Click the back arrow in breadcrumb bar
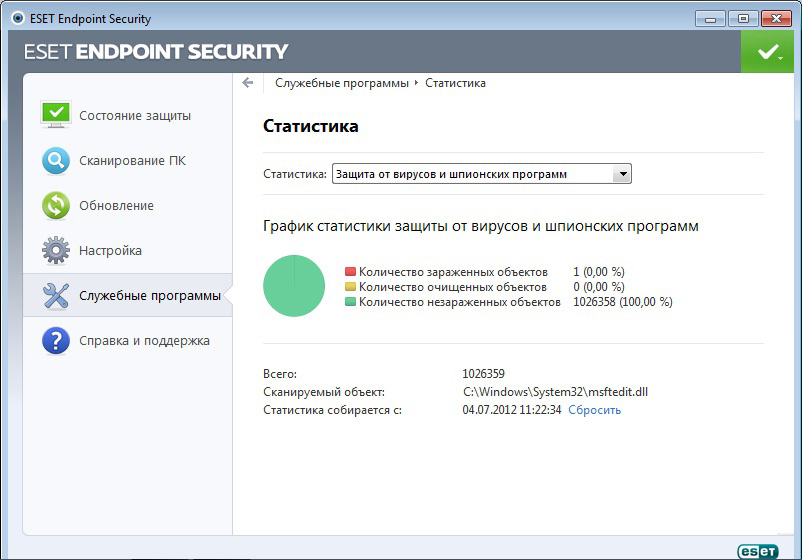 point(248,83)
